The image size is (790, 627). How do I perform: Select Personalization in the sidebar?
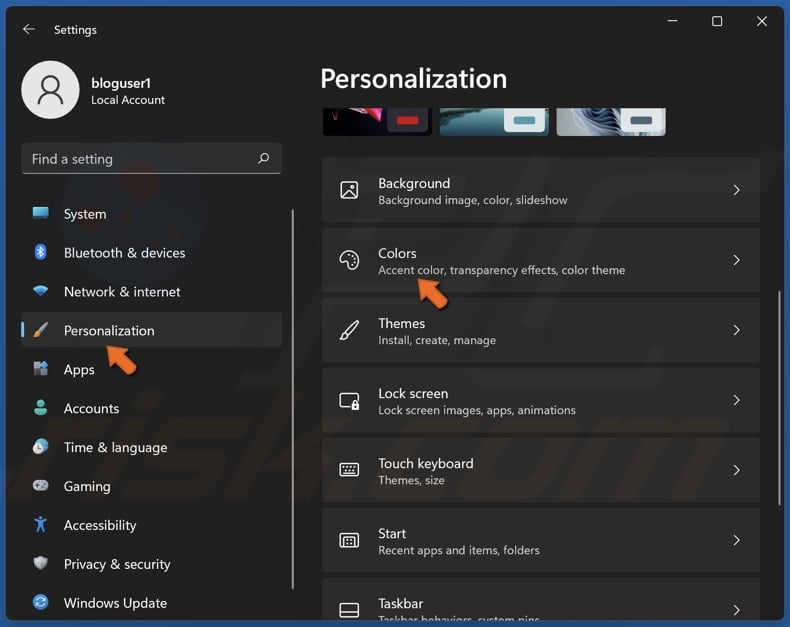coord(151,330)
